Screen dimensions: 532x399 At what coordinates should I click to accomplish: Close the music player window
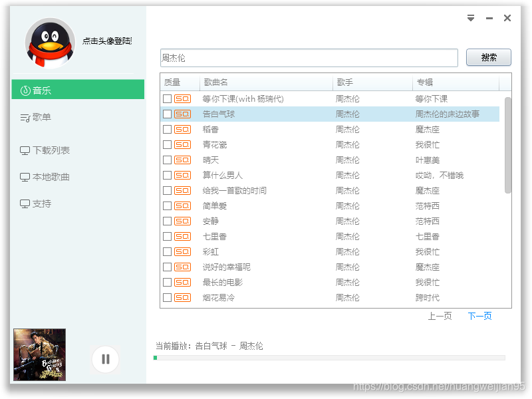click(507, 18)
